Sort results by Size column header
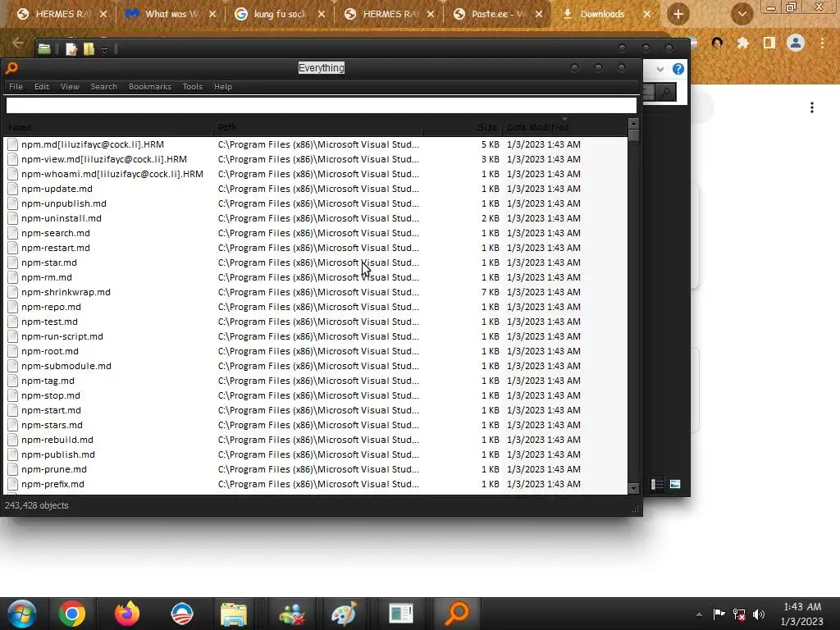 (463, 127)
